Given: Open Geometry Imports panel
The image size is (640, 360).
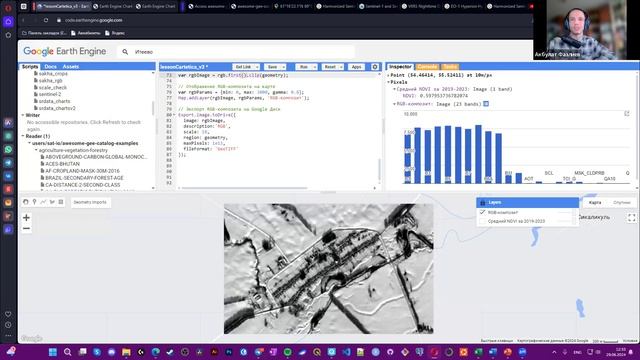Looking at the screenshot, I should 90,202.
